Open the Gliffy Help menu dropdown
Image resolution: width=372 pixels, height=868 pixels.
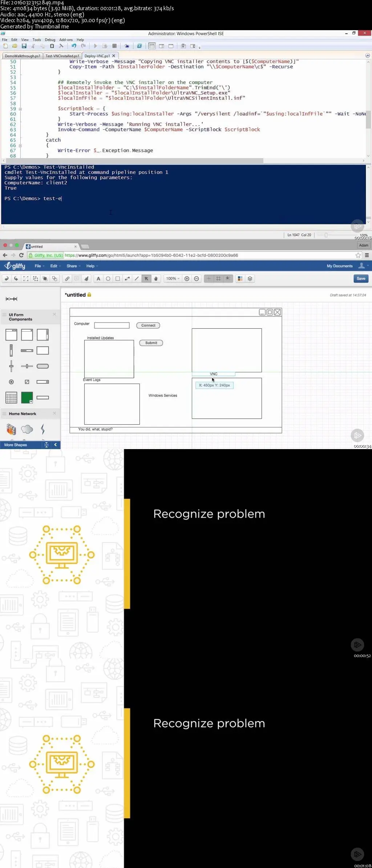click(92, 266)
